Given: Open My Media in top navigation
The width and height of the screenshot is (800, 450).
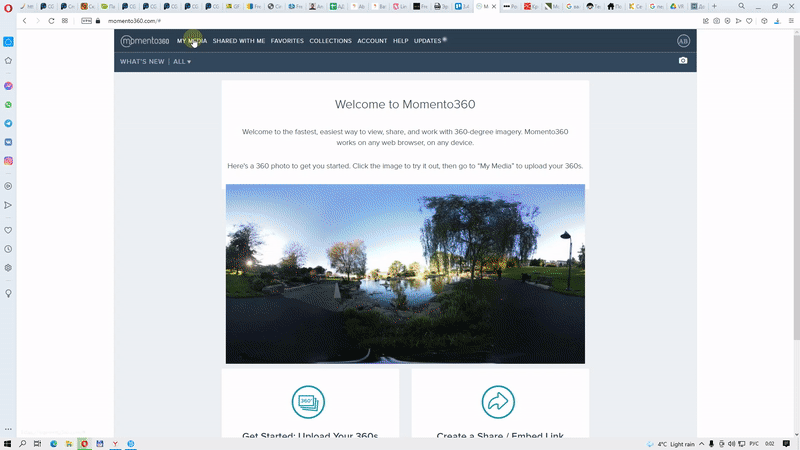Looking at the screenshot, I should pos(192,41).
